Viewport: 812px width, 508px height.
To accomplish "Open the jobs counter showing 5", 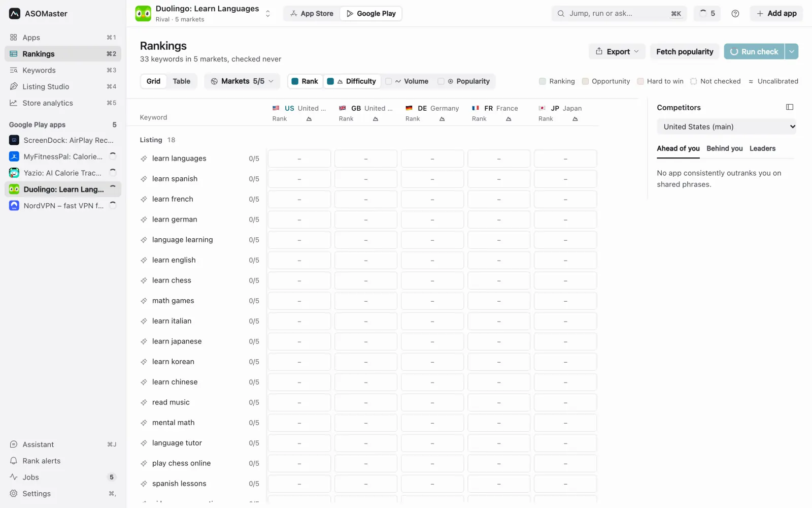I will tap(707, 14).
